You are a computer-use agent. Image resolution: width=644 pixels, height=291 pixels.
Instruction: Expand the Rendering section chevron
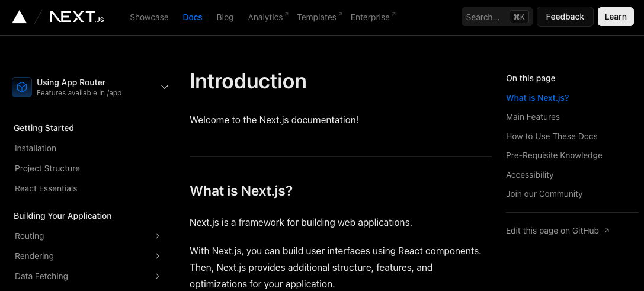[x=158, y=256]
